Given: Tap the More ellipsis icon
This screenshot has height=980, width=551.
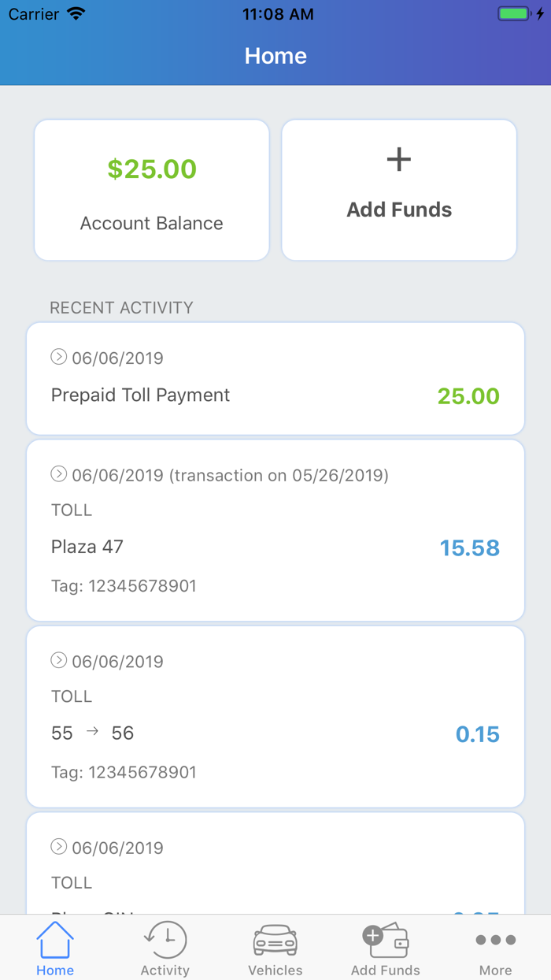Looking at the screenshot, I should (495, 939).
